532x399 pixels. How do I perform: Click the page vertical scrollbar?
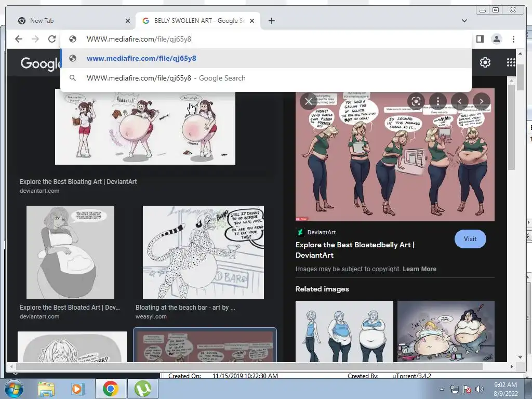click(x=521, y=77)
